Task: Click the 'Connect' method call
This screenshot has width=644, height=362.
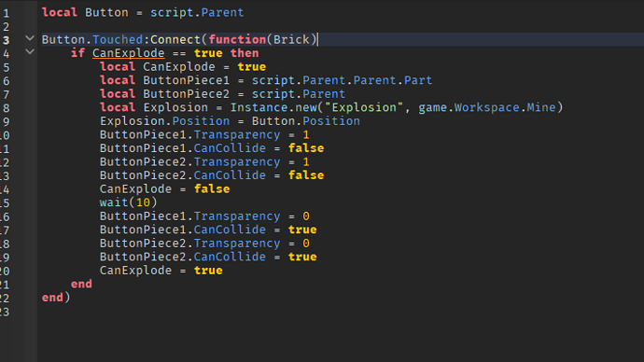Action: [175, 40]
